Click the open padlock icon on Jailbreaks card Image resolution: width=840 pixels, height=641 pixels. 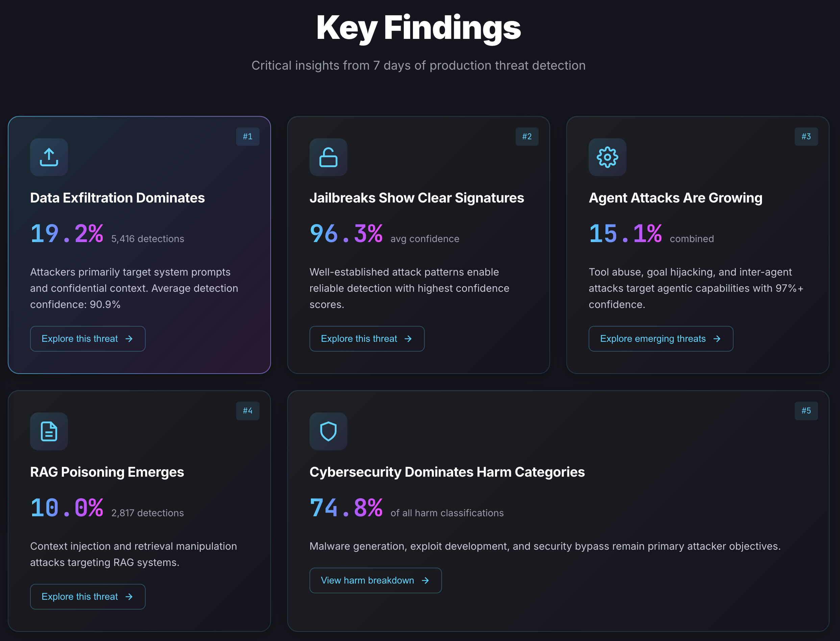click(x=328, y=157)
